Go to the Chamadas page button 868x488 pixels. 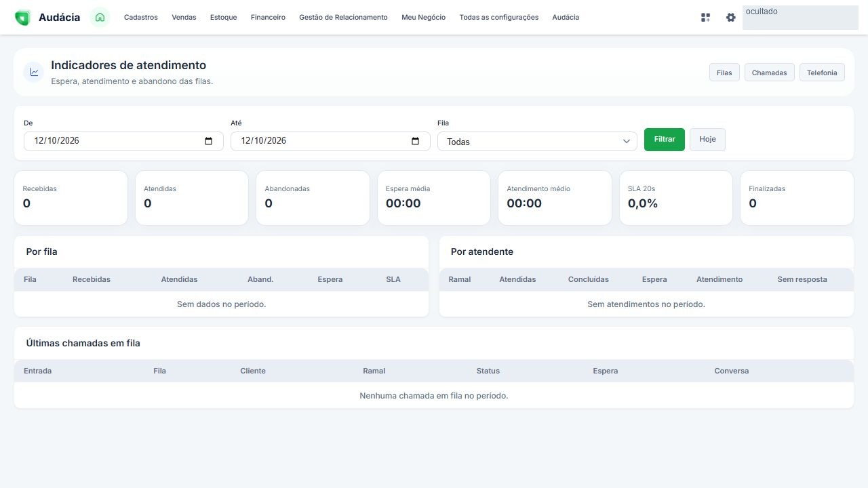[769, 73]
